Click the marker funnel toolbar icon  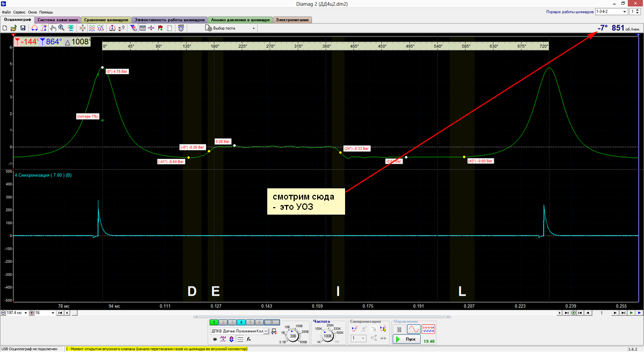click(x=133, y=28)
